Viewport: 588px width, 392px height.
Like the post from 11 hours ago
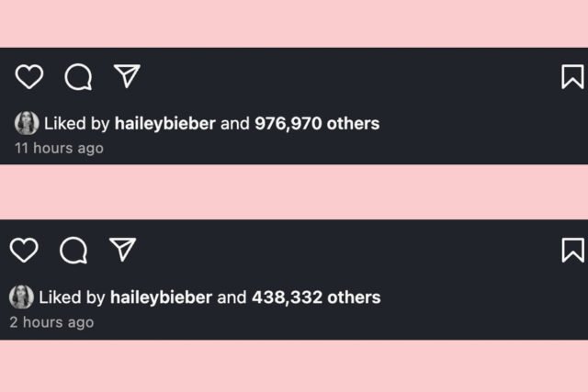pos(28,77)
